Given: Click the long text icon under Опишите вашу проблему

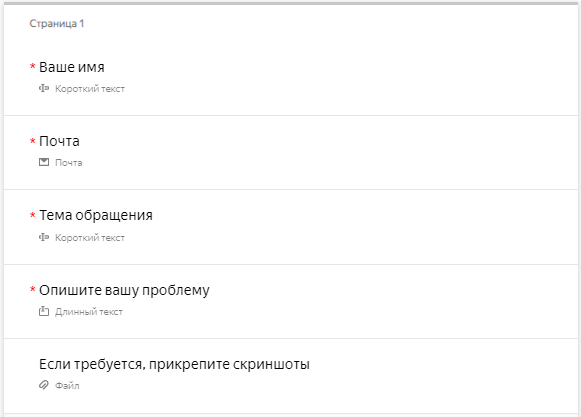Looking at the screenshot, I should click(x=44, y=311).
